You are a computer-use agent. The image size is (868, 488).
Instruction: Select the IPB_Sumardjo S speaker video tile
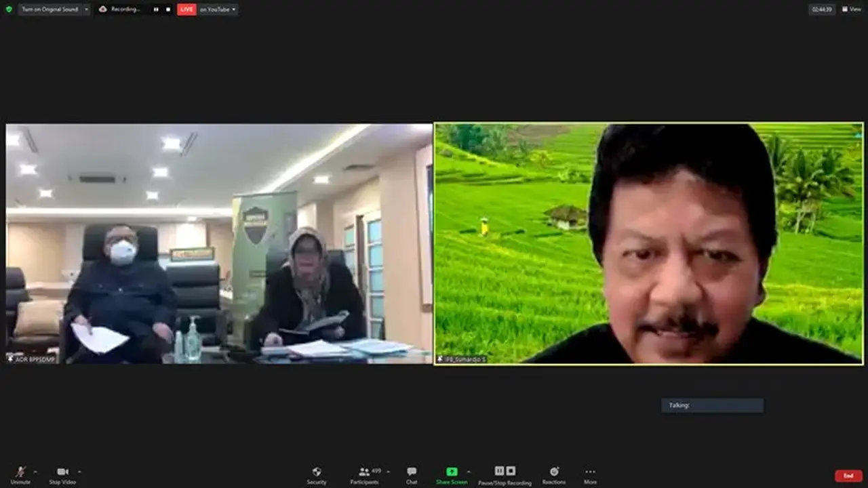click(649, 244)
